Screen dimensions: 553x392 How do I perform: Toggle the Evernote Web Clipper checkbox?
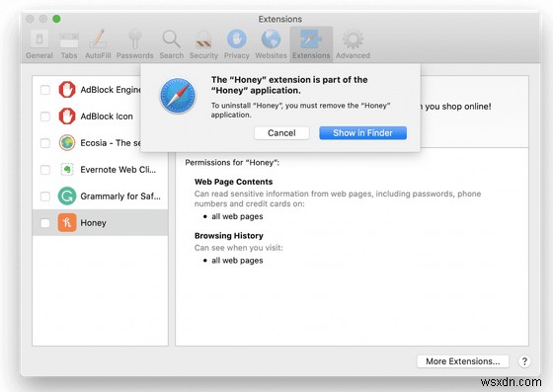point(45,170)
